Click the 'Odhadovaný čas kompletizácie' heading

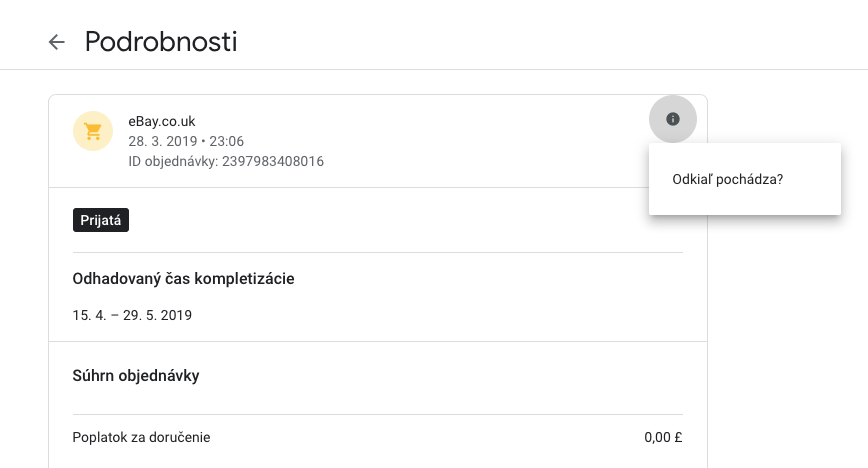183,279
